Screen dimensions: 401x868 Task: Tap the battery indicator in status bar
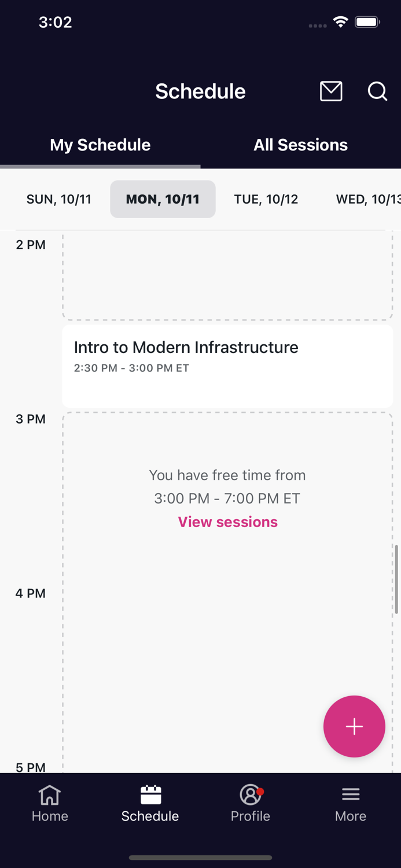click(367, 21)
